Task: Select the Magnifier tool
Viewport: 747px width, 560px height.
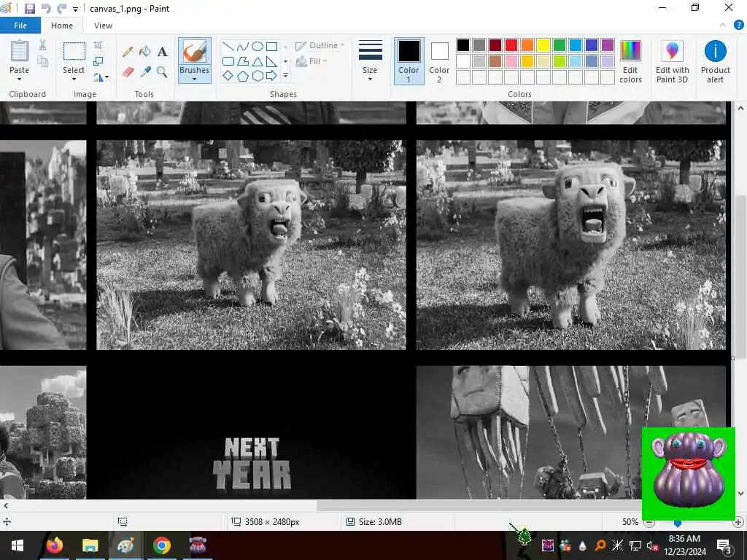Action: pos(163,72)
